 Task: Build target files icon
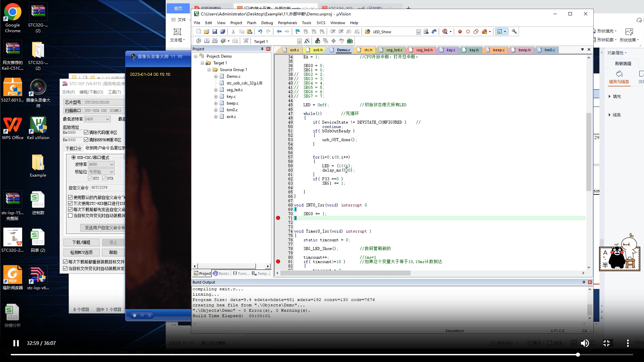pos(207,41)
